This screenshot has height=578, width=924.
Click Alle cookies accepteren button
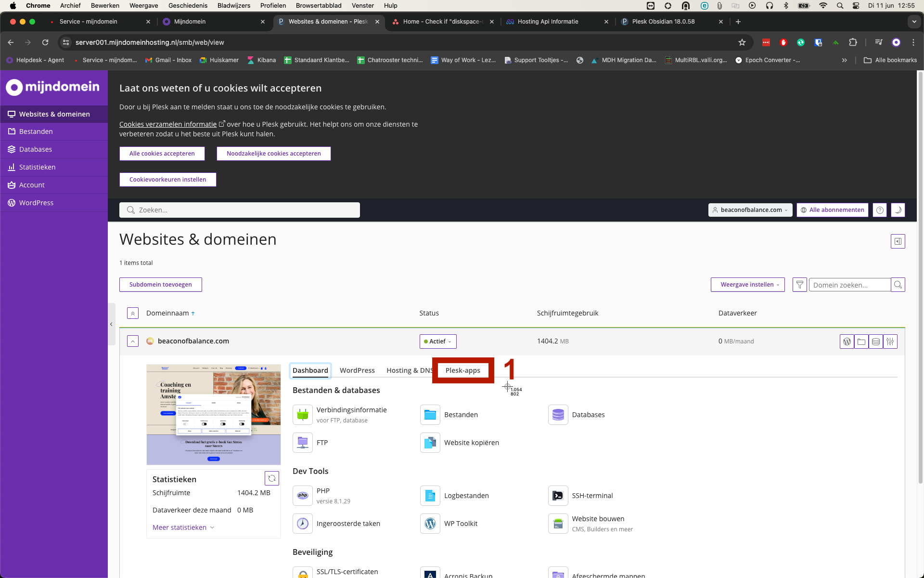click(x=162, y=154)
